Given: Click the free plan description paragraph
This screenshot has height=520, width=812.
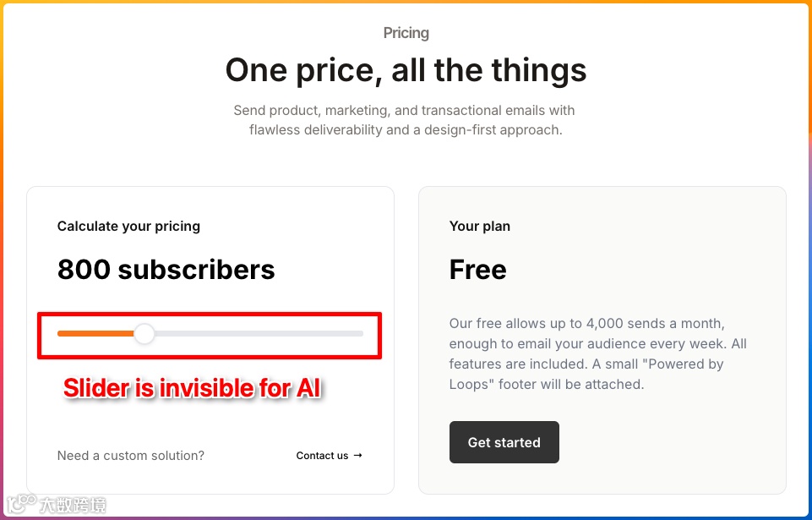Looking at the screenshot, I should tap(597, 354).
